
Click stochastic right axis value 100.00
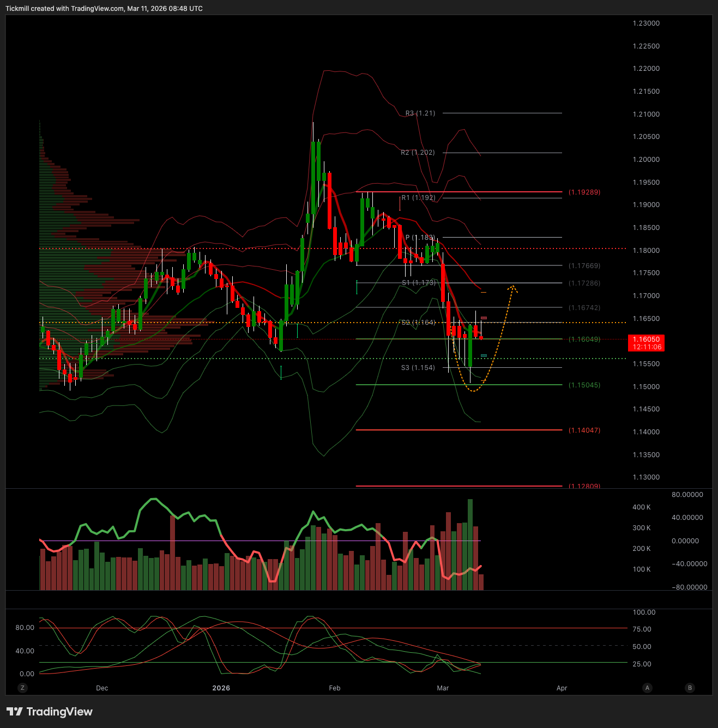pos(644,612)
